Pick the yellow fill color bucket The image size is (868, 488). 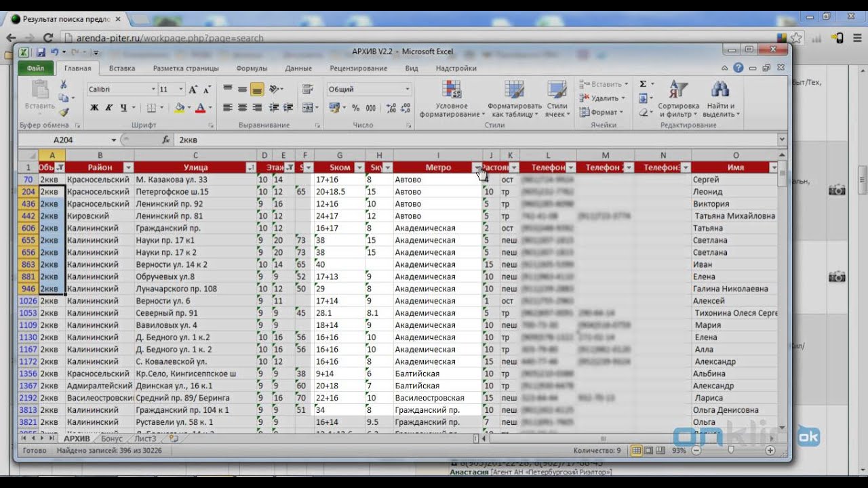click(x=179, y=108)
